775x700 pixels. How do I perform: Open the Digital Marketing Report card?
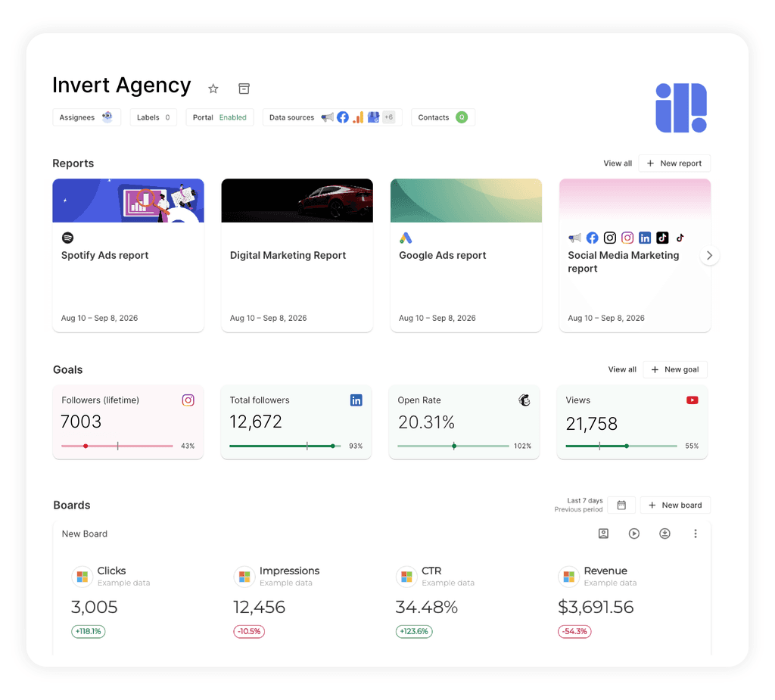pos(297,255)
